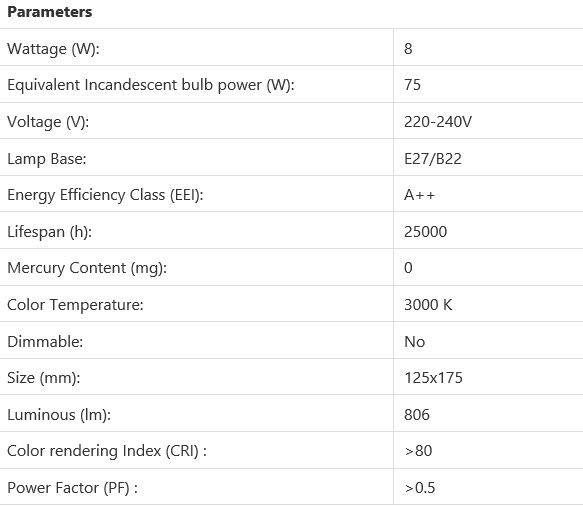
Task: Select the Lamp Base label
Action: (46, 159)
